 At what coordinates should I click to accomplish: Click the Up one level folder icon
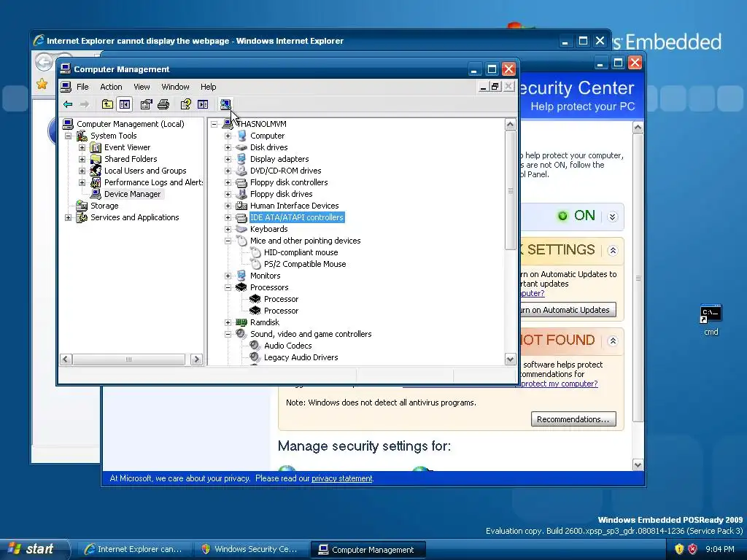pyautogui.click(x=108, y=104)
